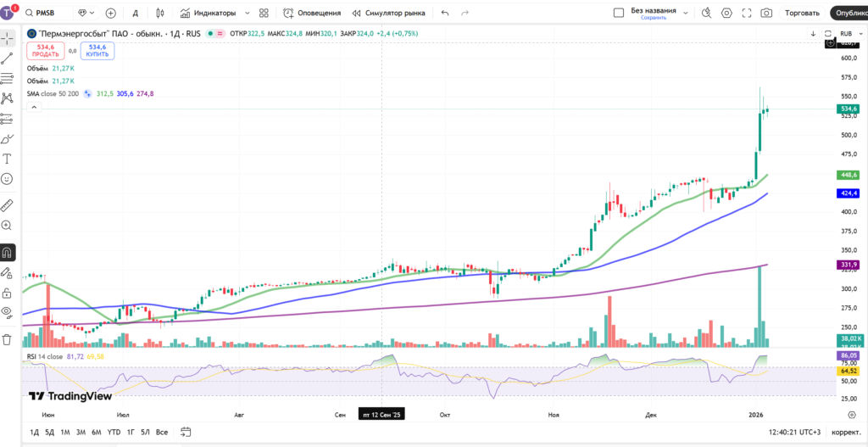Open the time axis settings gear icon
Image resolution: width=868 pixels, height=447 pixels.
point(852,414)
